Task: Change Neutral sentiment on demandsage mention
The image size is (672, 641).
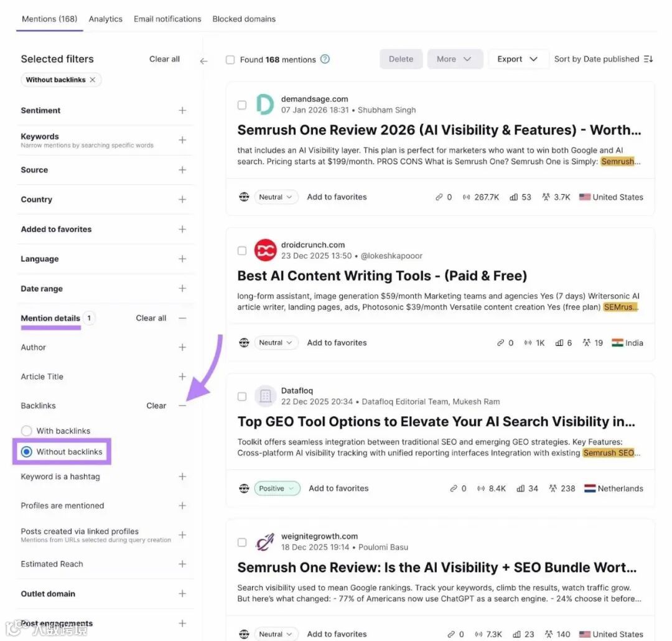Action: pos(276,197)
